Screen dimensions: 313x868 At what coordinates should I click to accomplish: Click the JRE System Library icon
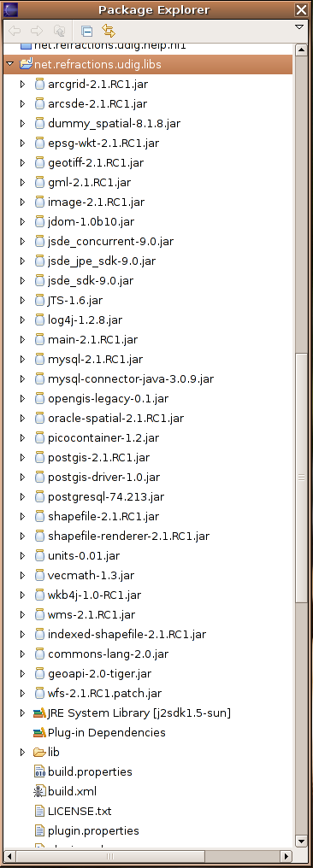(39, 713)
